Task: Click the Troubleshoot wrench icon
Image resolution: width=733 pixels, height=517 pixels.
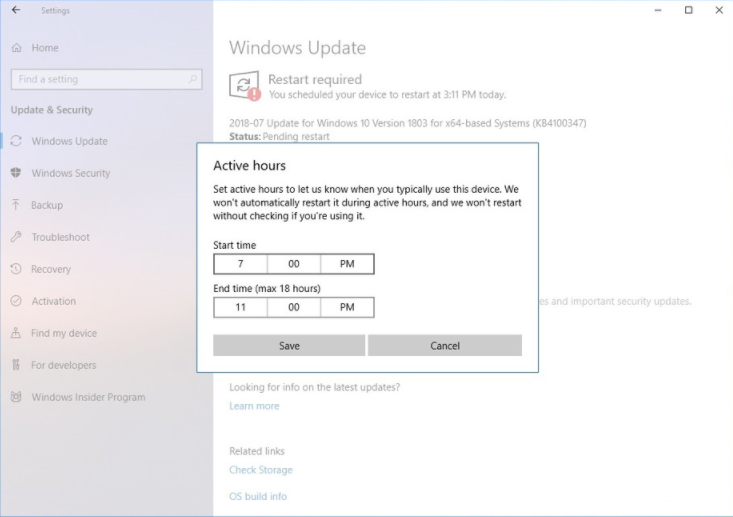Action: (16, 237)
